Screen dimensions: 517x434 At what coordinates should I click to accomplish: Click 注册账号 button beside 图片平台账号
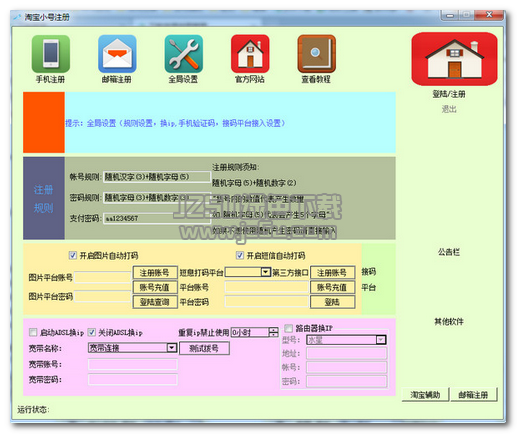point(155,273)
